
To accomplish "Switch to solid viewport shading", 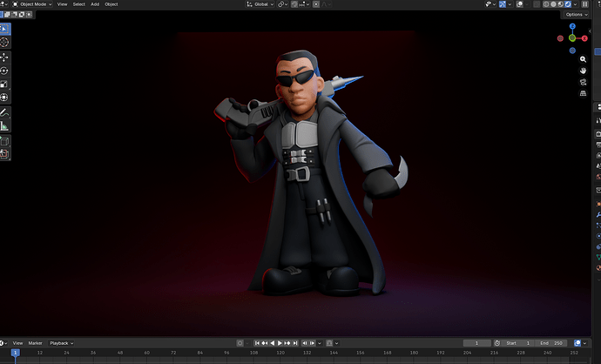I will point(553,4).
